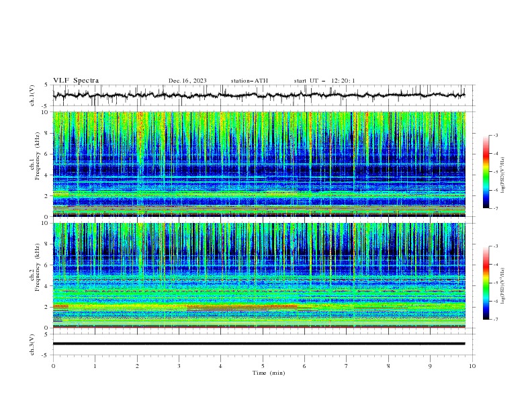Click the '8' time axis tick label
This screenshot has height=411, width=532.
coord(388,366)
